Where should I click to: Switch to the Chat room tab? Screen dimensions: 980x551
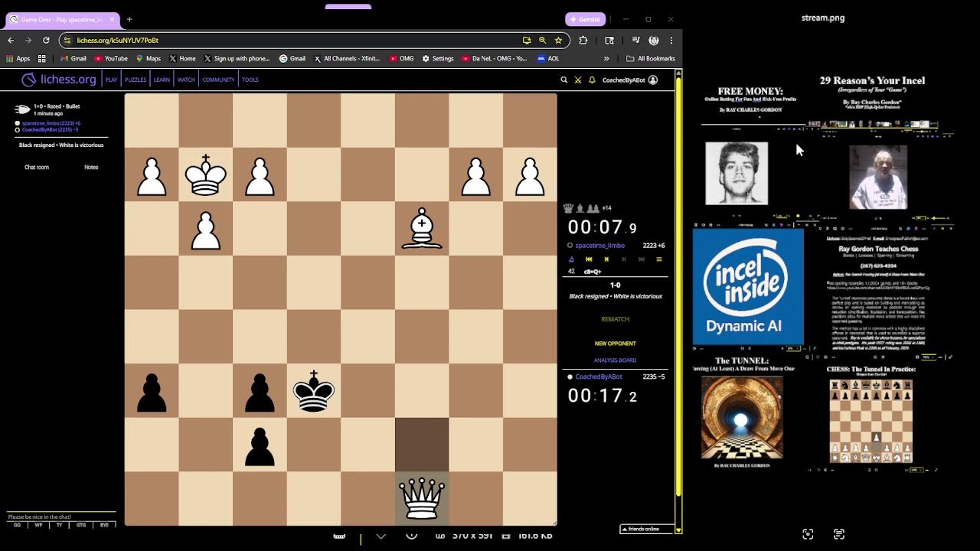coord(37,167)
